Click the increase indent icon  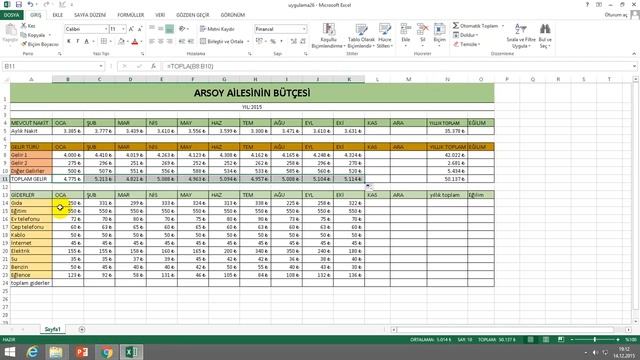pyautogui.click(x=191, y=41)
